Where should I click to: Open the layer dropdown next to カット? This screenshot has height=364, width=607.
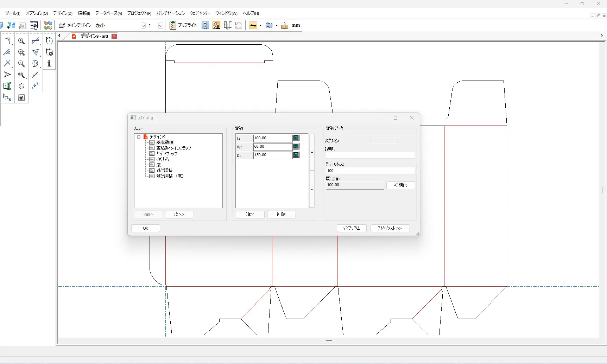click(x=143, y=26)
